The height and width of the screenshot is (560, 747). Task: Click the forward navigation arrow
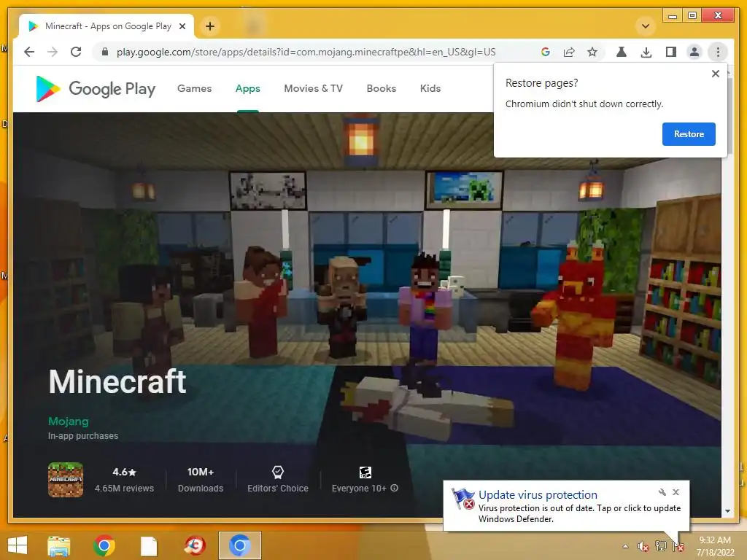point(53,52)
